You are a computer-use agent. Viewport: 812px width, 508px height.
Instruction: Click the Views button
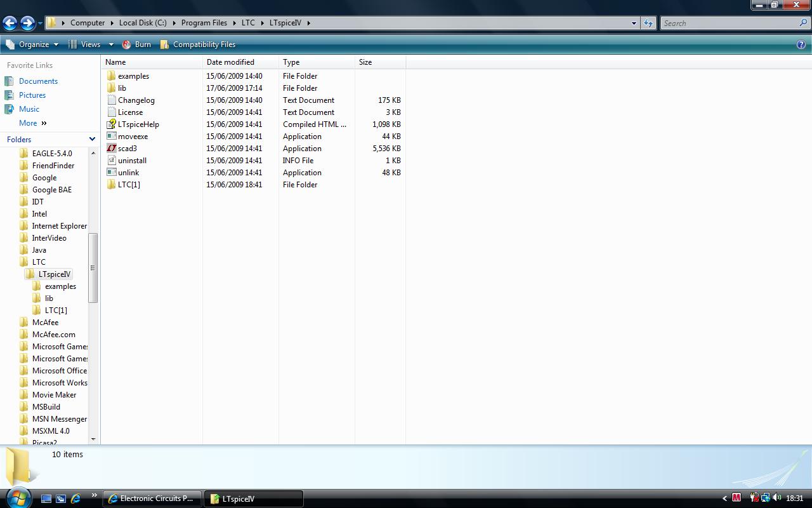point(84,44)
